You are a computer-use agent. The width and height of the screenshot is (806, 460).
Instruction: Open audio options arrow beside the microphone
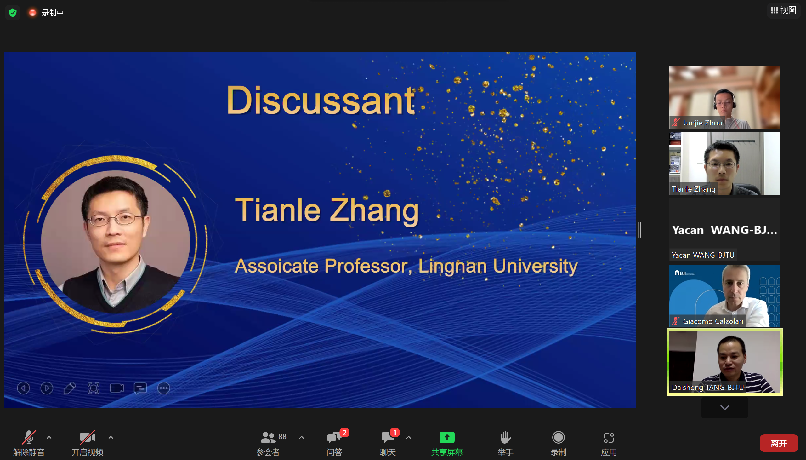(49, 438)
